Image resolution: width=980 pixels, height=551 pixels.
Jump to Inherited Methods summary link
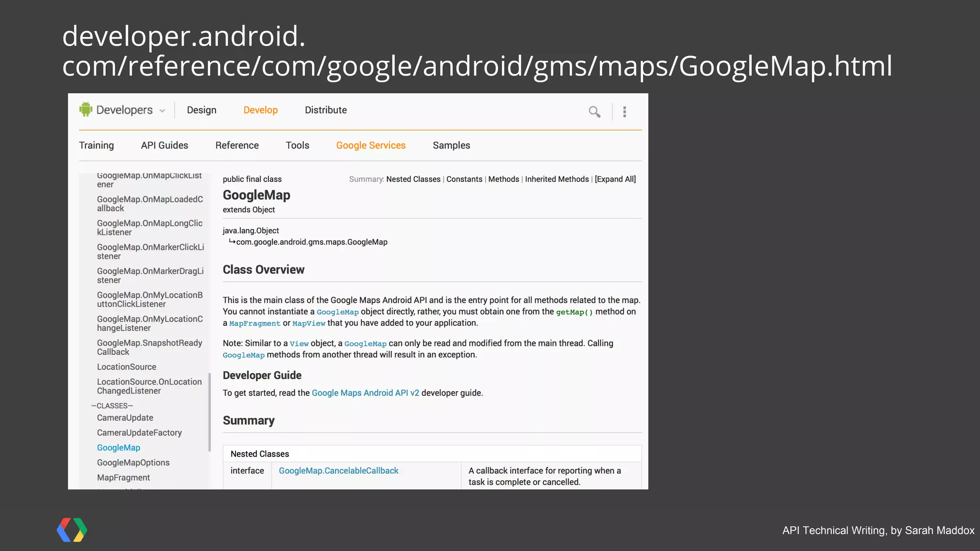coord(557,179)
